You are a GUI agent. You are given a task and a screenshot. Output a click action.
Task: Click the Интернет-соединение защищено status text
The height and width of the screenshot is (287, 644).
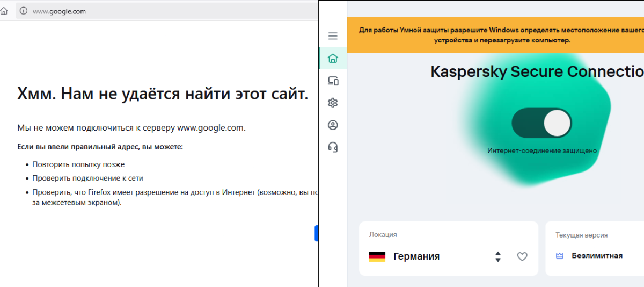(542, 150)
